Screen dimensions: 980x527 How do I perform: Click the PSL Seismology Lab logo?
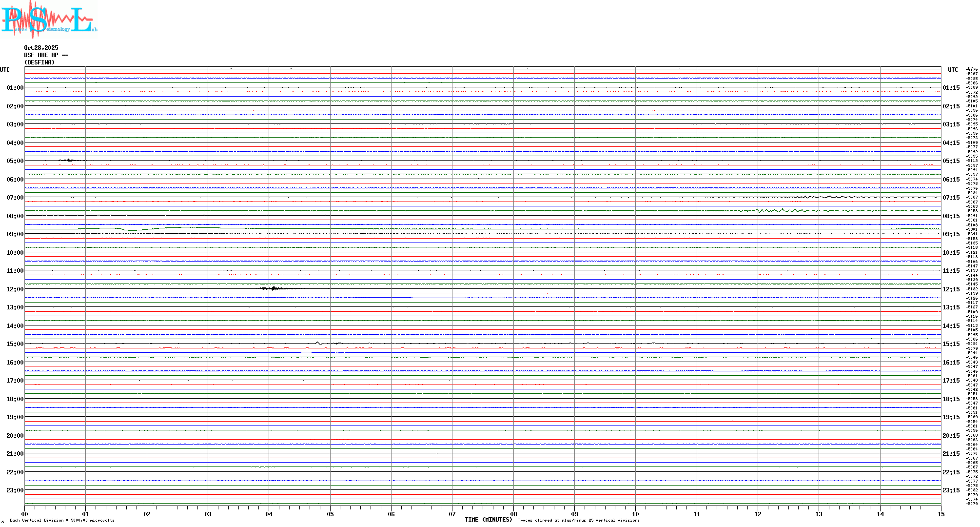pyautogui.click(x=49, y=19)
